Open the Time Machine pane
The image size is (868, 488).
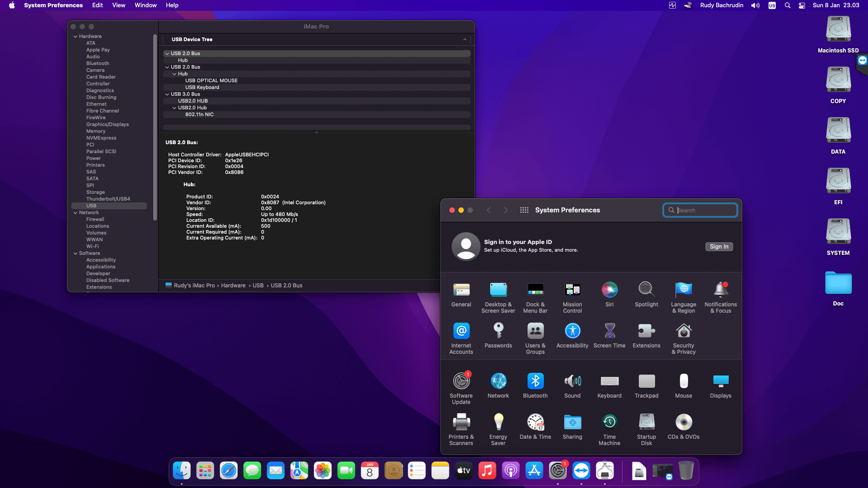pyautogui.click(x=609, y=422)
